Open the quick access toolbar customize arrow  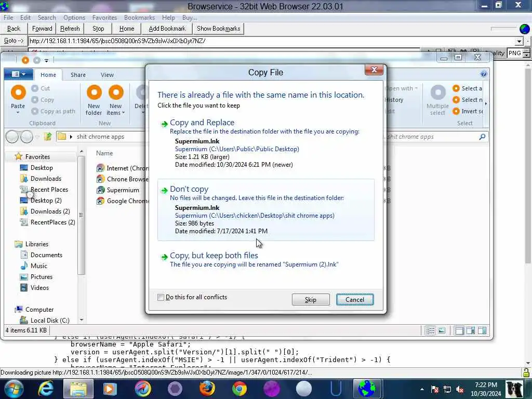point(46,60)
